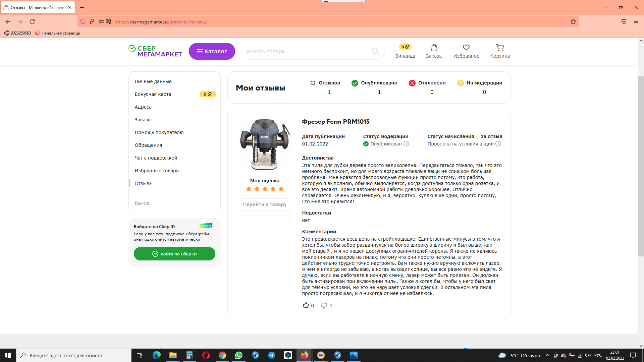Open the 9023250563 bookmark
The width and height of the screenshot is (644, 362).
(x=17, y=33)
